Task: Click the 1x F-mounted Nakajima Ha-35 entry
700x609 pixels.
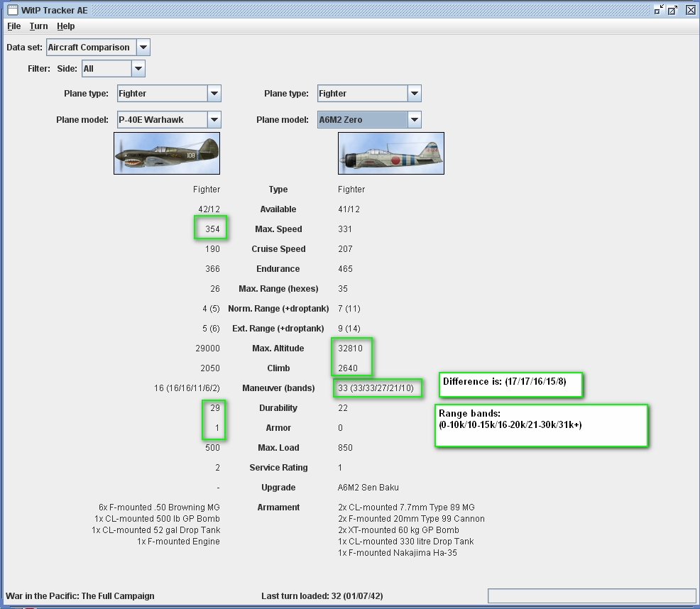Action: coord(398,553)
